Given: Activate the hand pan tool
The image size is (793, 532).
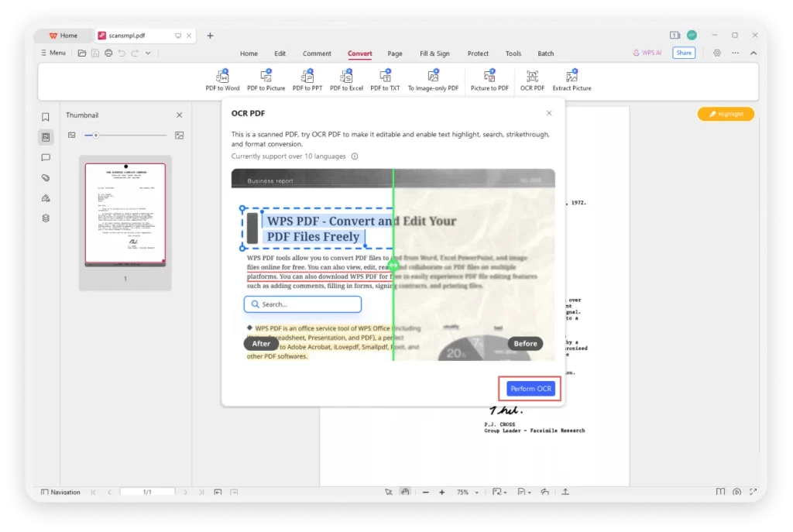Looking at the screenshot, I should click(405, 492).
